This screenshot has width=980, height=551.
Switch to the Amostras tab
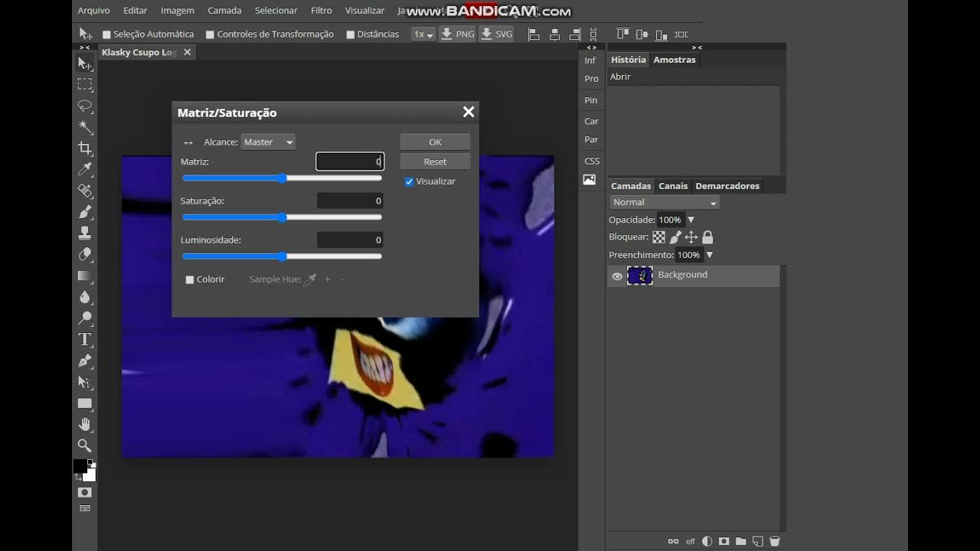[675, 60]
